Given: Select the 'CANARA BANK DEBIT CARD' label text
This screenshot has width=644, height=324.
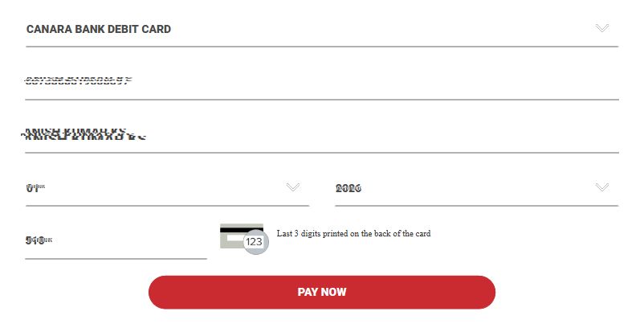Looking at the screenshot, I should click(99, 29).
